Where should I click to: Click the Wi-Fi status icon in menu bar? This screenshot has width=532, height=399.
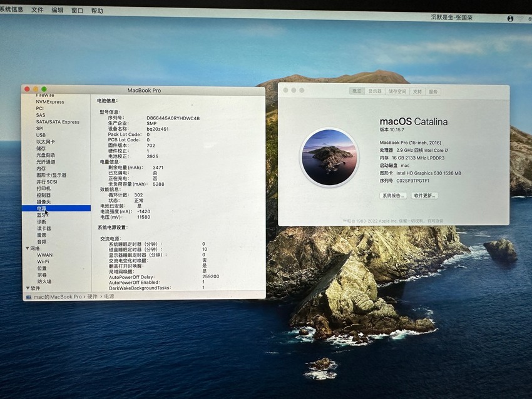(521, 19)
